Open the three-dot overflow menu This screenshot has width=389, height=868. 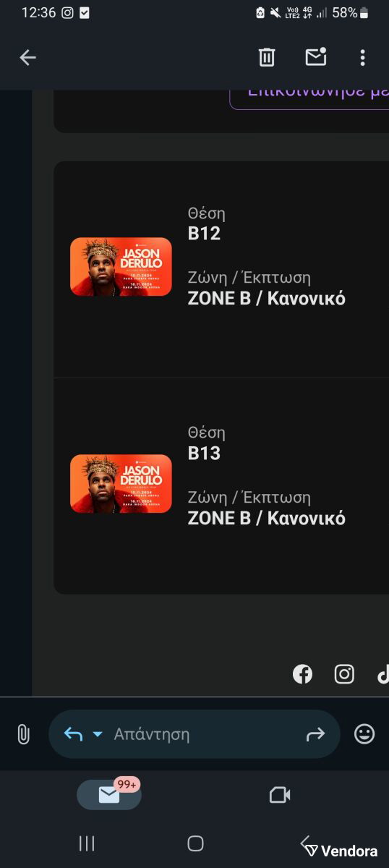click(362, 58)
